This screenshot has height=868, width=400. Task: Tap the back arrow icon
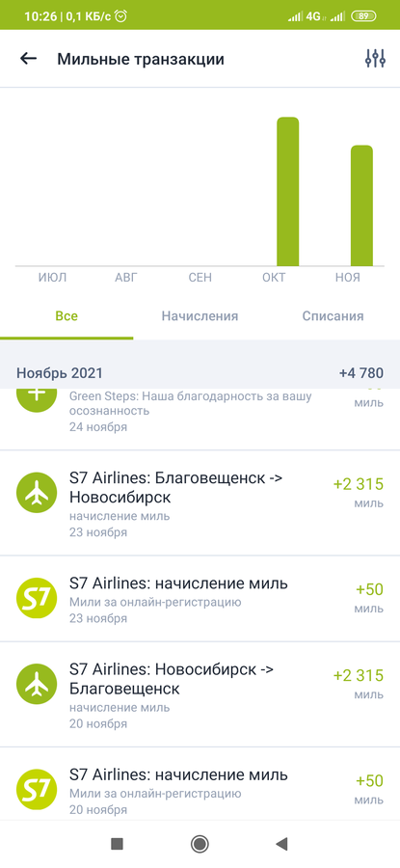(28, 59)
